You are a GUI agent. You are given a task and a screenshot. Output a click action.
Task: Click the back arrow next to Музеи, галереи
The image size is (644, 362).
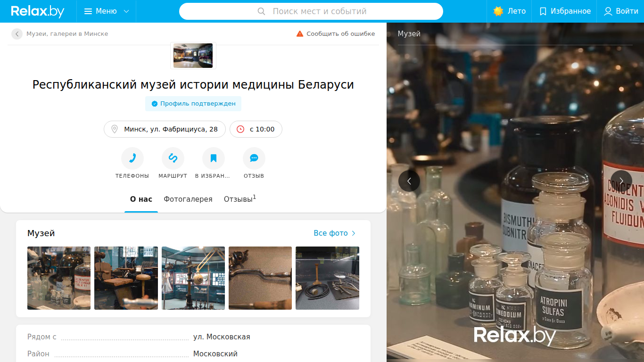17,34
